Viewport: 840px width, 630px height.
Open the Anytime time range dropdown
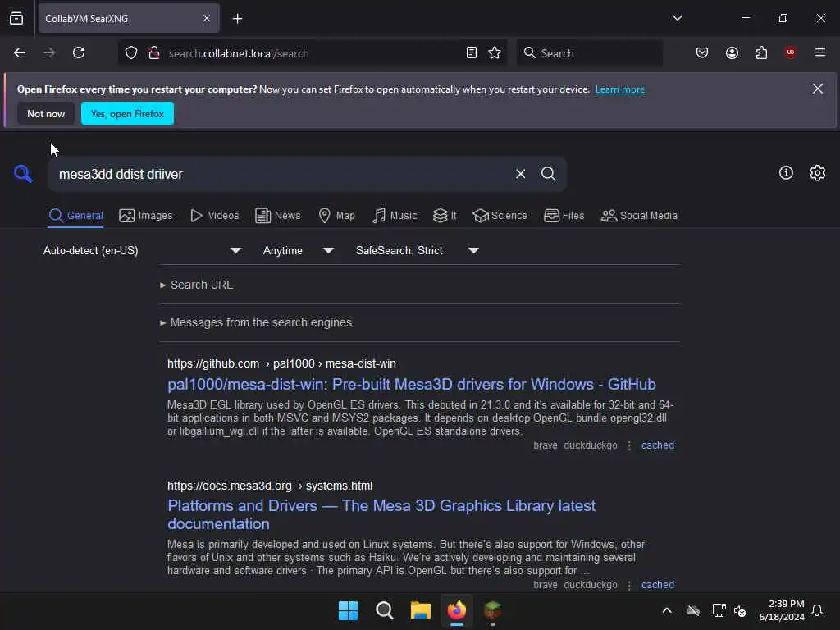pyautogui.click(x=299, y=251)
